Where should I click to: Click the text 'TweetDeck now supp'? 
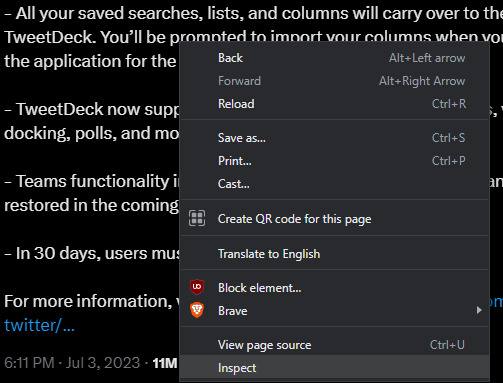click(98, 110)
